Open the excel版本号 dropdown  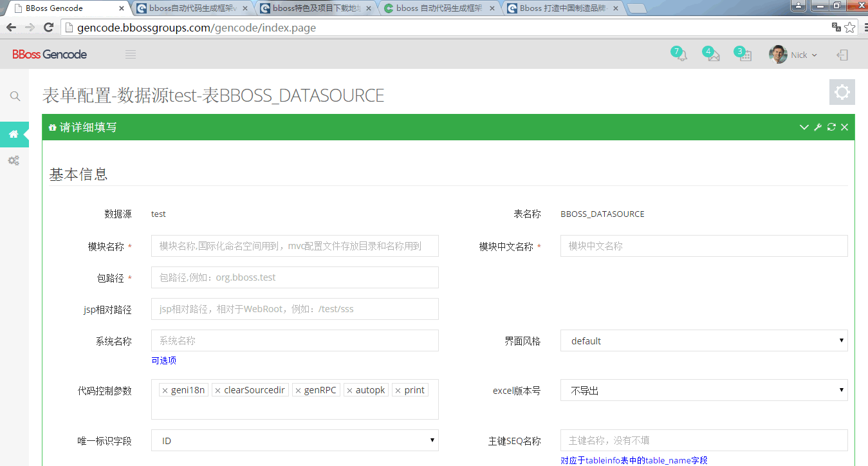coord(703,391)
